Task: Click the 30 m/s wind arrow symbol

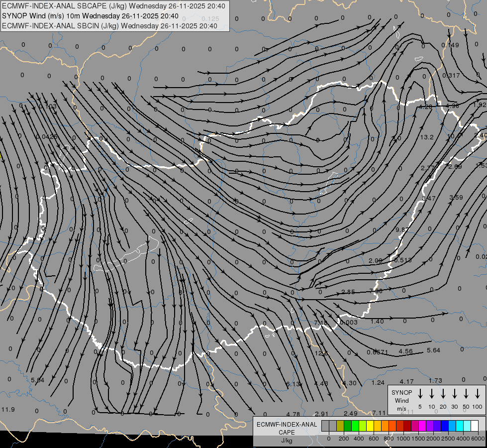Action: point(454,394)
